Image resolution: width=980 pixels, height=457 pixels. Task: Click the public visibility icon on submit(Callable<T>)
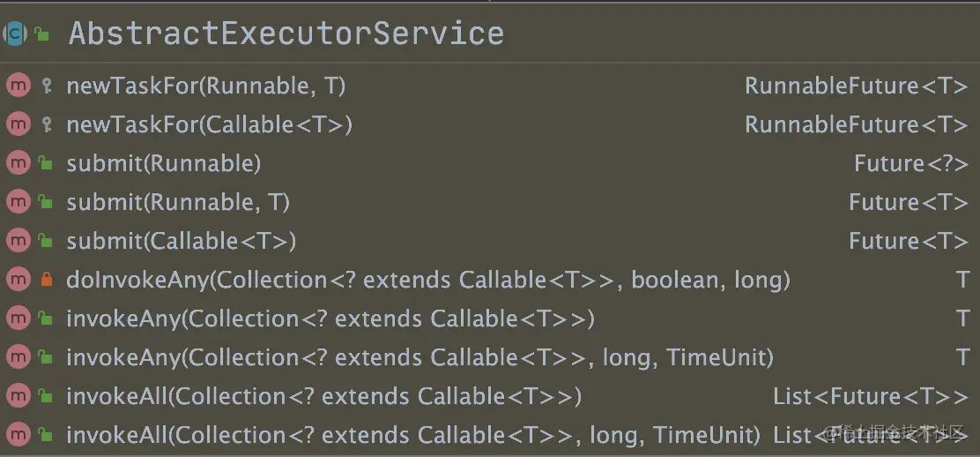point(45,241)
